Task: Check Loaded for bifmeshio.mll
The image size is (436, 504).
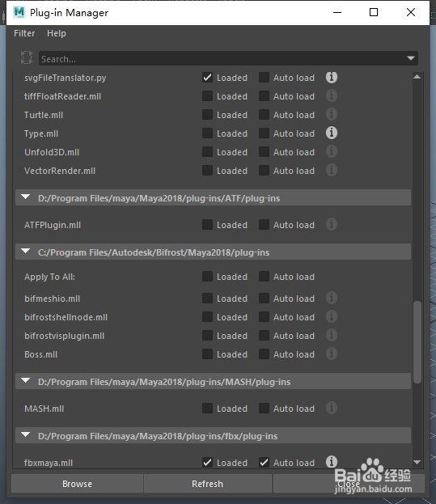Action: [207, 299]
